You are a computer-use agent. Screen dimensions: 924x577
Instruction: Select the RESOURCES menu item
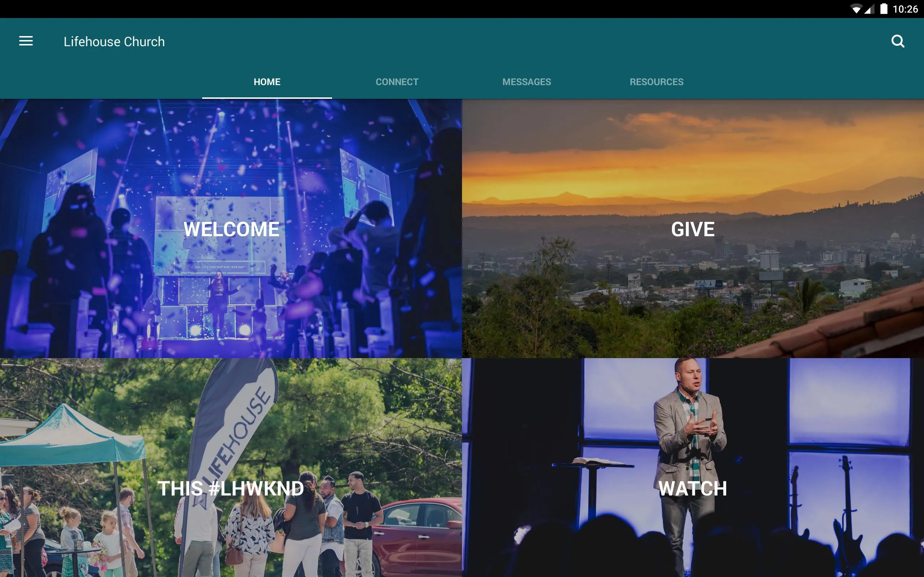click(657, 81)
